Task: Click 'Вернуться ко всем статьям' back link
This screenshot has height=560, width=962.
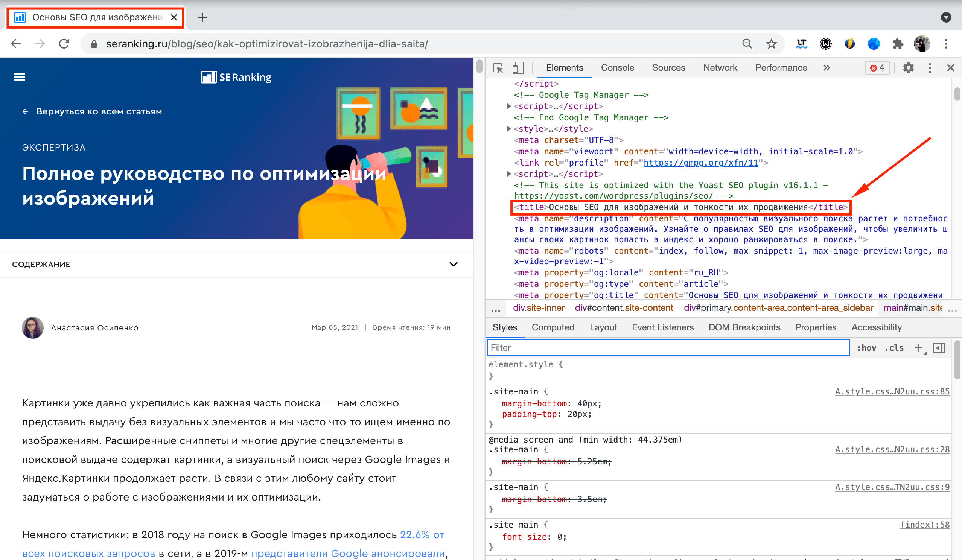Action: point(92,111)
